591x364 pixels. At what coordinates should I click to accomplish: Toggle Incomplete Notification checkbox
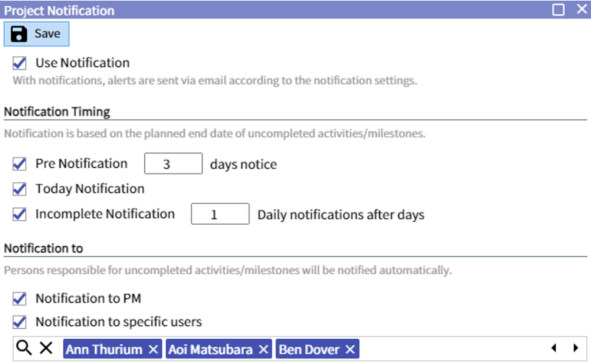pos(19,214)
